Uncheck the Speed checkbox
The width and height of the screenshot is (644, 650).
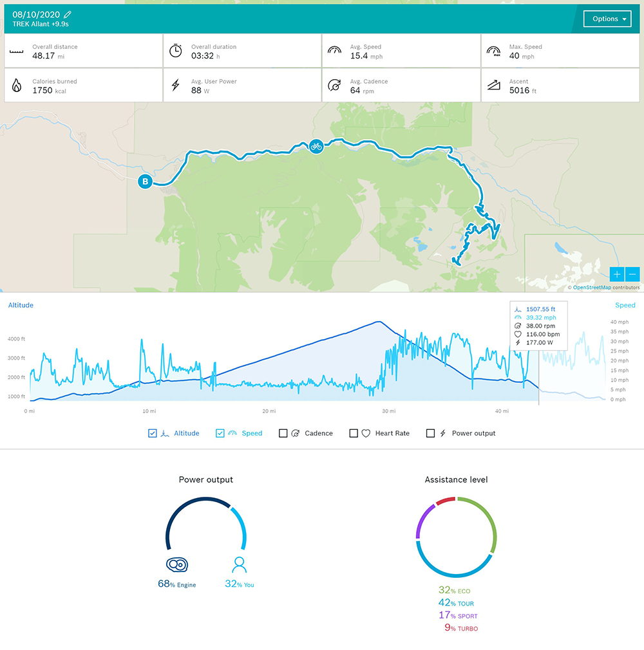pyautogui.click(x=220, y=433)
